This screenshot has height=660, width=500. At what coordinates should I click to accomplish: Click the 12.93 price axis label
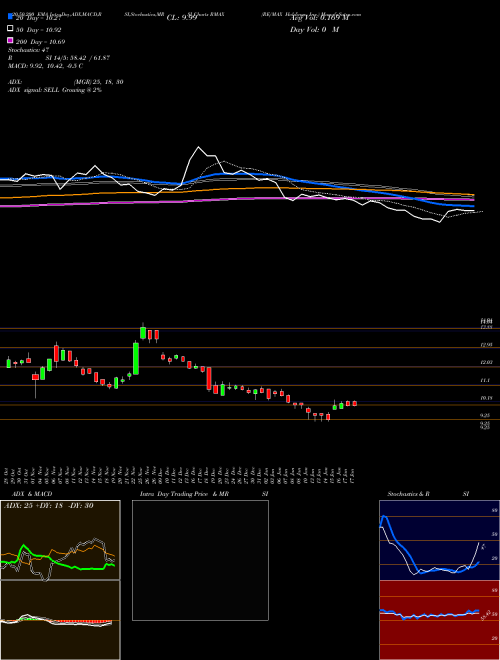coord(486,345)
